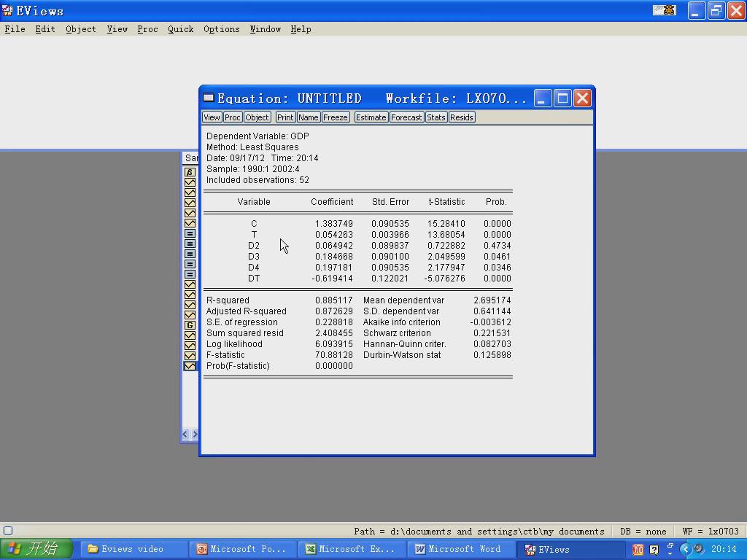The height and width of the screenshot is (560, 747).
Task: Click the Std. Error column header
Action: click(x=391, y=202)
